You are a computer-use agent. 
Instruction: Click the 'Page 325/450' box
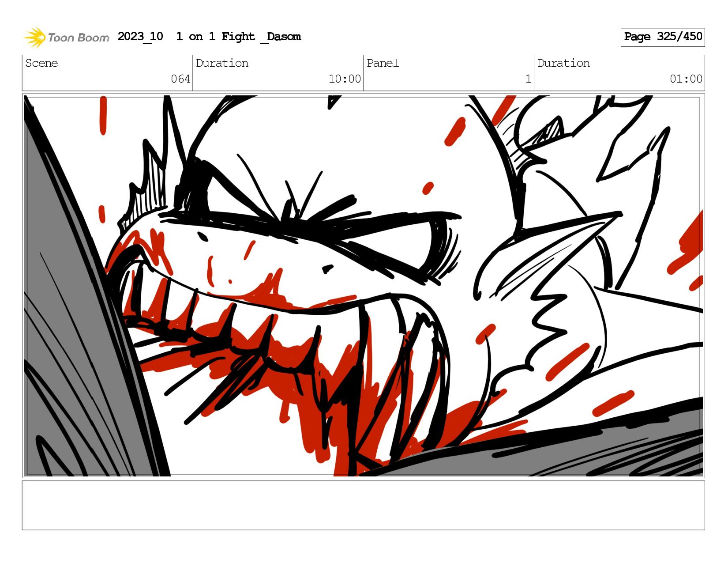[662, 37]
